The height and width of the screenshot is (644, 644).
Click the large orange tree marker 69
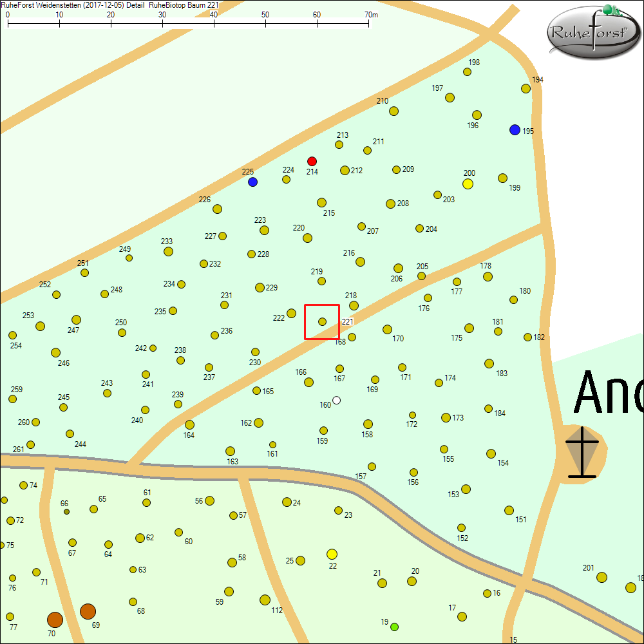(x=88, y=611)
